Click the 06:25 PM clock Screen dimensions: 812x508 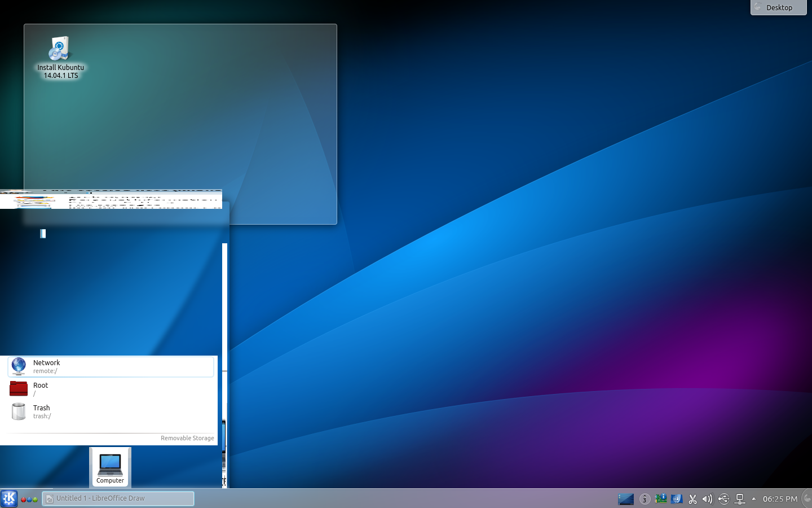780,499
